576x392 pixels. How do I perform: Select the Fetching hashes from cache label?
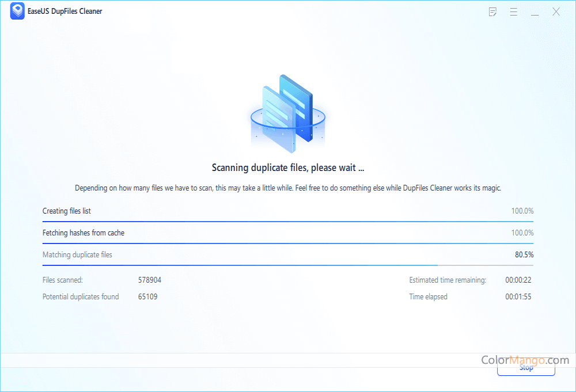coord(84,233)
